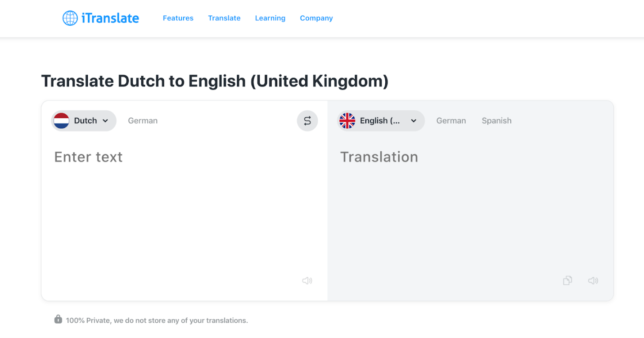
Task: Click the speaker icon under the source text
Action: 307,280
